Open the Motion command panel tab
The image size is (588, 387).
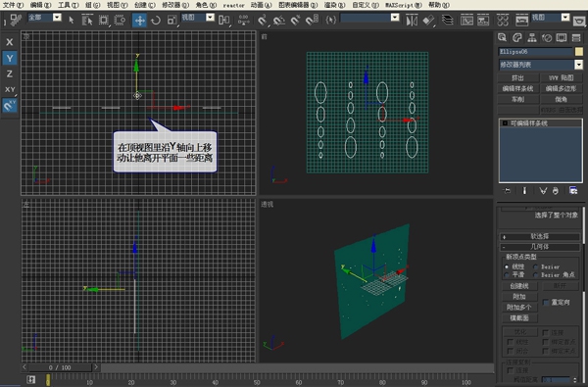(547, 37)
